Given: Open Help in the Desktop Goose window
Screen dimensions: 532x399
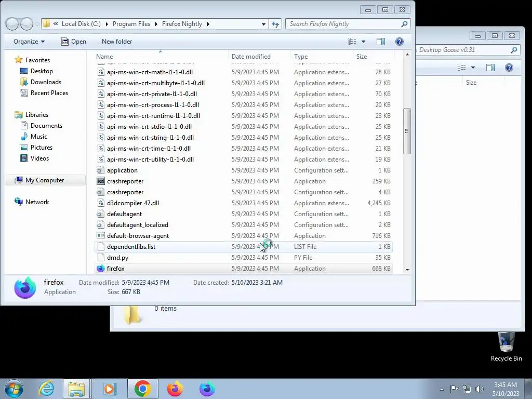Looking at the screenshot, I should [x=509, y=68].
